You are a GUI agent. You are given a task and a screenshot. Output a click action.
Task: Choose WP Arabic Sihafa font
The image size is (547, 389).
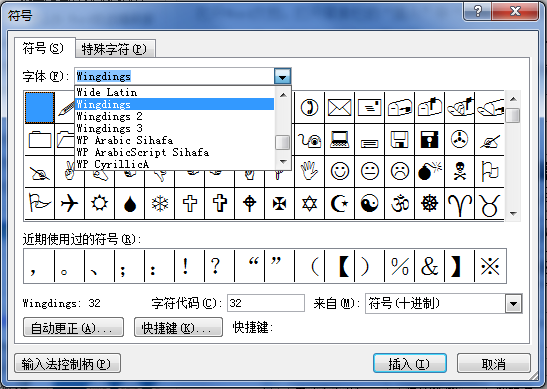(175, 140)
